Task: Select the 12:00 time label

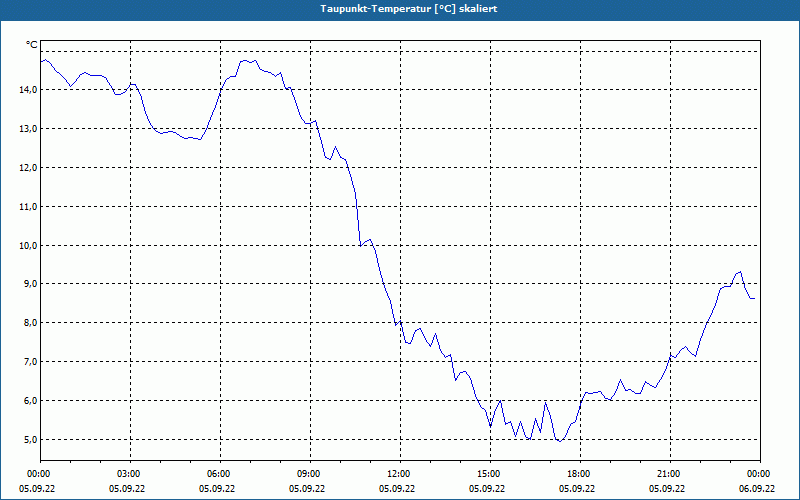Action: 400,474
